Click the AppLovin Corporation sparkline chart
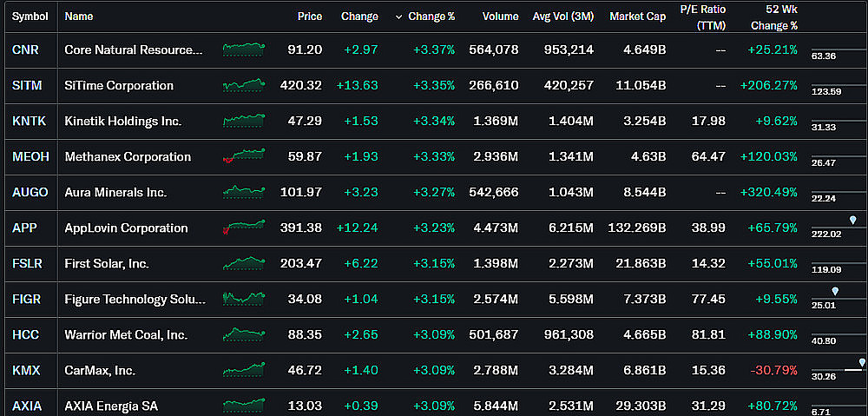 244,228
